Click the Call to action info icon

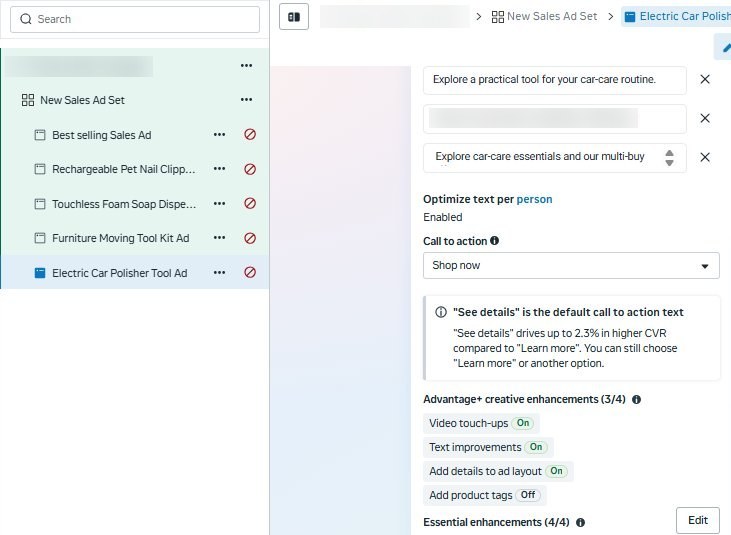(x=495, y=241)
